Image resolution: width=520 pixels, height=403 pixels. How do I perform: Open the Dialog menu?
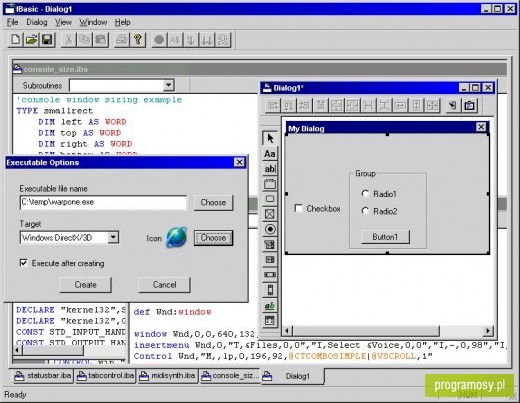[x=37, y=22]
